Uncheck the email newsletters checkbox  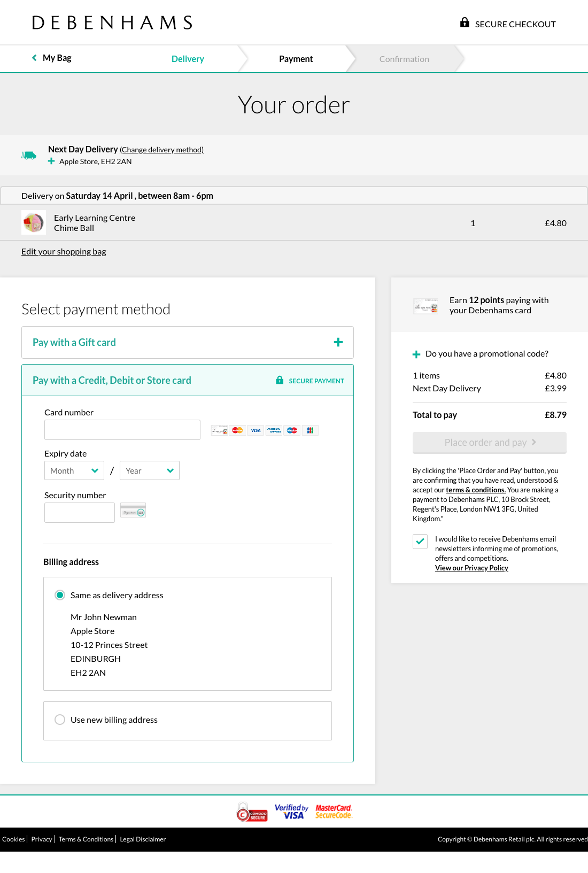coord(420,541)
